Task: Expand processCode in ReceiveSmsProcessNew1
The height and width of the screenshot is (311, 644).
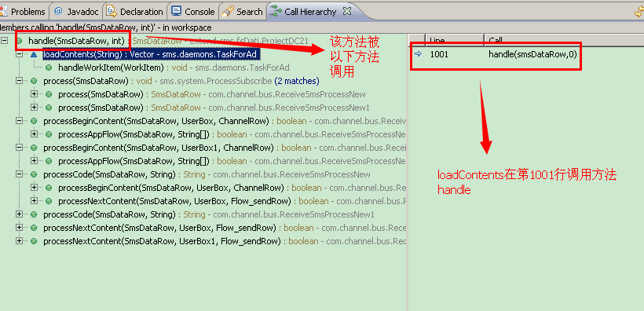Action: pos(19,214)
